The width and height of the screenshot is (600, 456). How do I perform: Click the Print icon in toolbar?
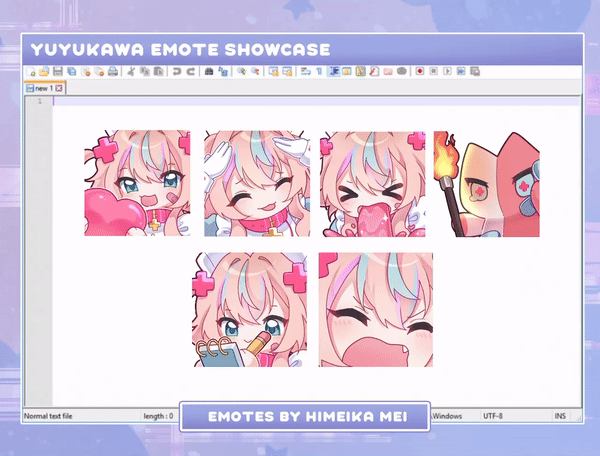point(113,72)
